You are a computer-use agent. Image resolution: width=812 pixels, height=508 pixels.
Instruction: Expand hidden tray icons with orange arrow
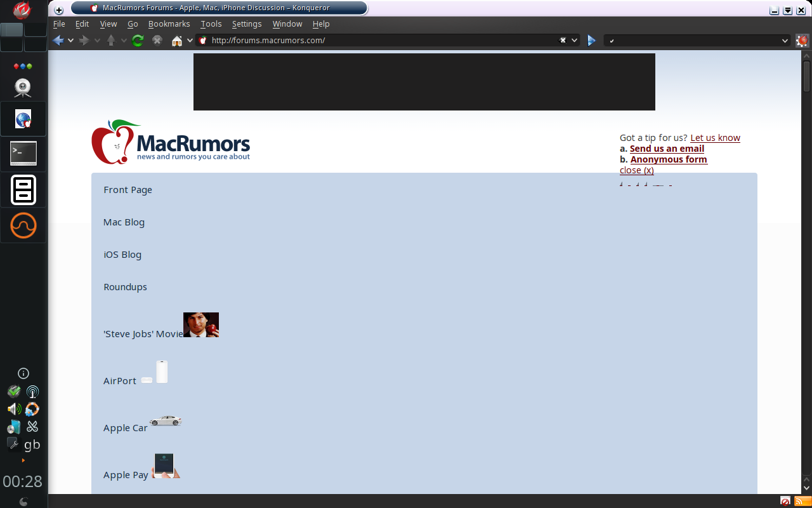point(23,460)
